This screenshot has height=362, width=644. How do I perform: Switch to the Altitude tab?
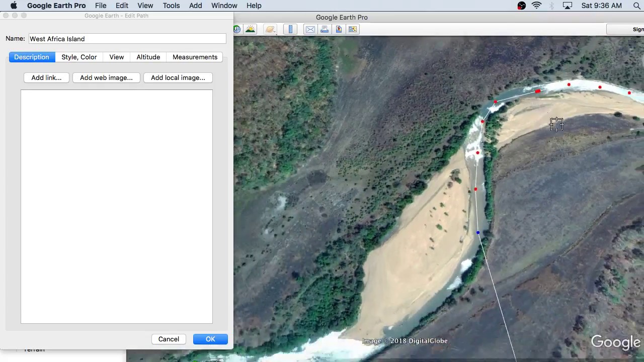tap(148, 57)
